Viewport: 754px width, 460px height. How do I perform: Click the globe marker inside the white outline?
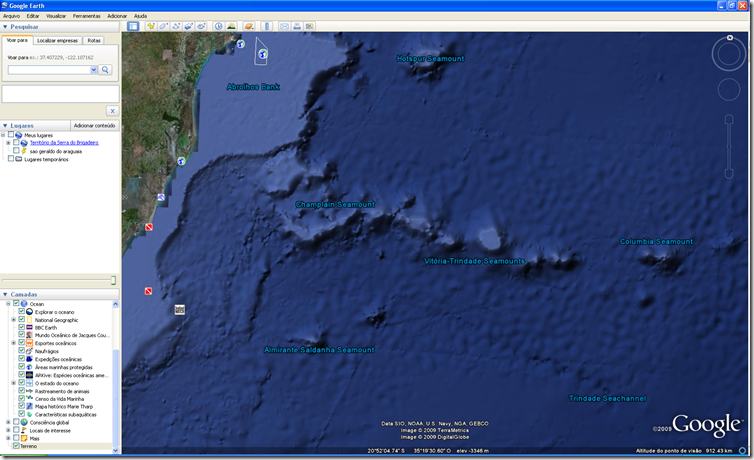263,54
